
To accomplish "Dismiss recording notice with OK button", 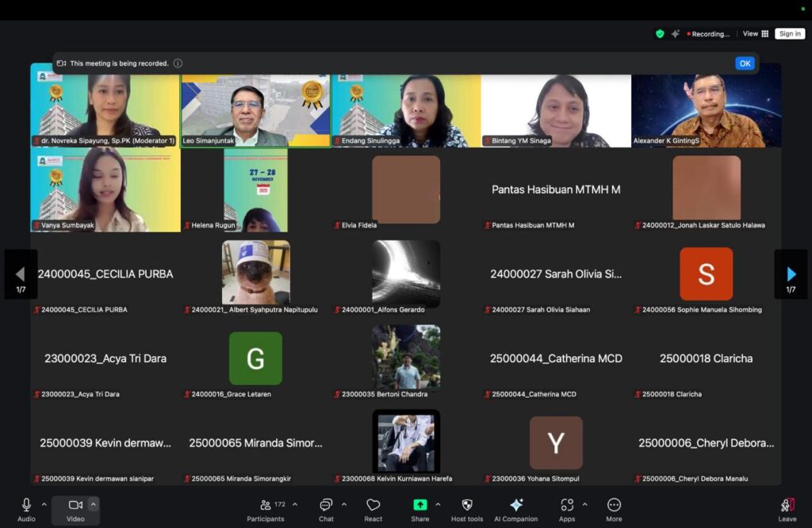I will [745, 63].
